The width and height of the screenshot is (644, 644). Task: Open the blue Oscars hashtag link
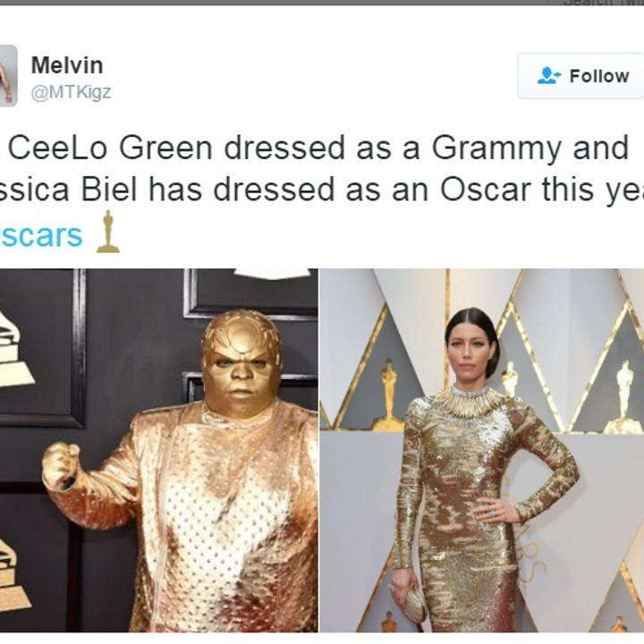[40, 235]
